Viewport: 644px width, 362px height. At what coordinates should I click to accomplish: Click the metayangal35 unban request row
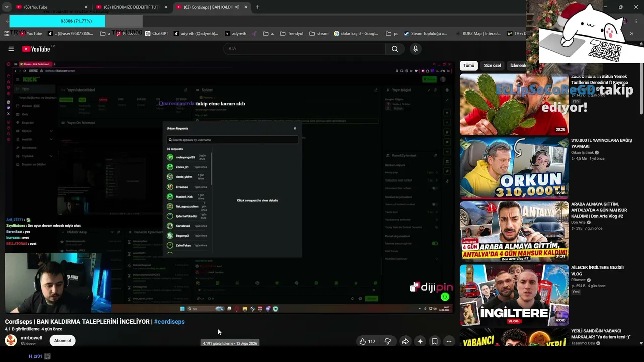coord(188,157)
